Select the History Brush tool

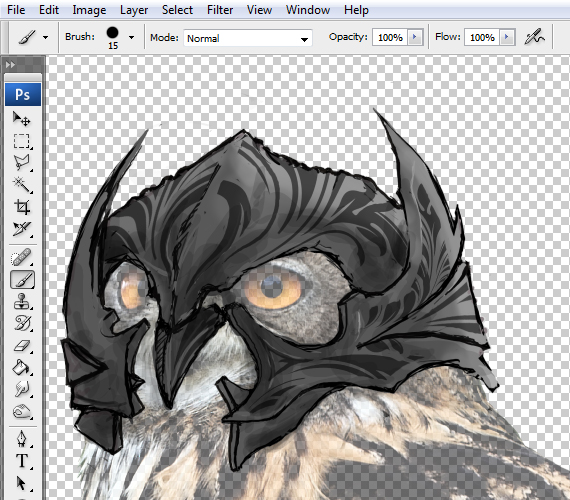click(x=22, y=323)
